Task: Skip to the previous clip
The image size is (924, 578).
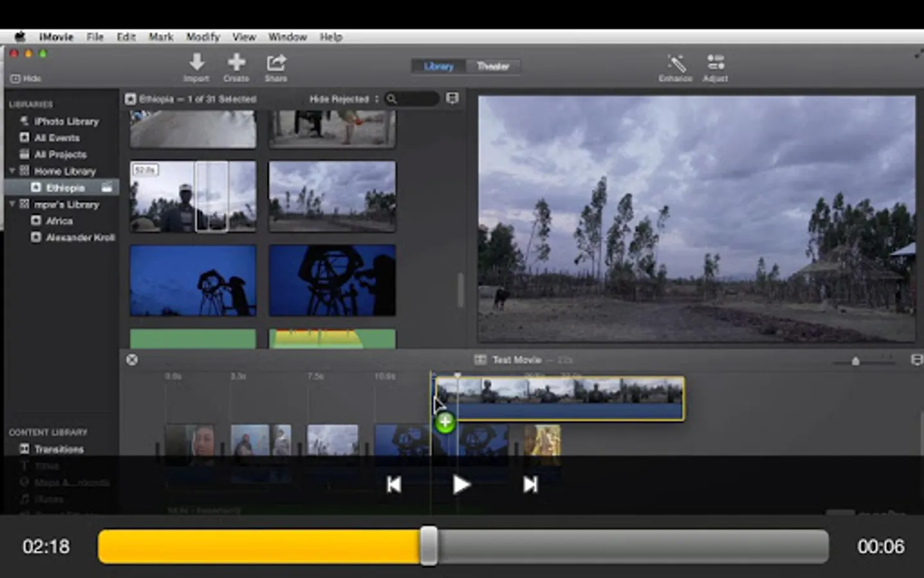Action: pyautogui.click(x=394, y=485)
